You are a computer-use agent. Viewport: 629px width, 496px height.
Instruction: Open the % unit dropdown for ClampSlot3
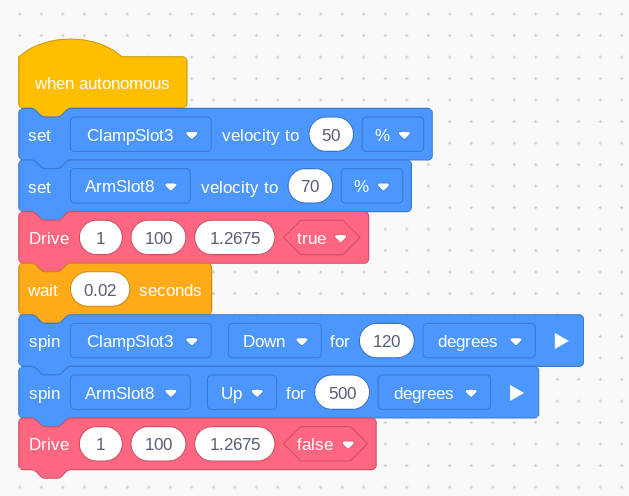[x=393, y=135]
